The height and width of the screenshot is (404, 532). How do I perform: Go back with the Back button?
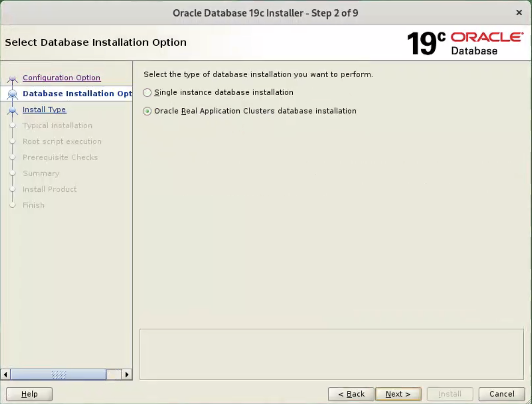tap(351, 394)
